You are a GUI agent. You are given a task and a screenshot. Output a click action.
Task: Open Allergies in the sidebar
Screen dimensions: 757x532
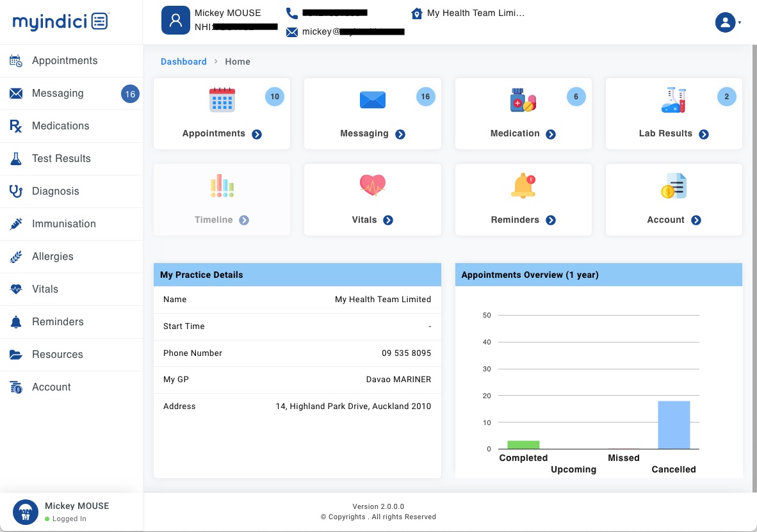[53, 257]
